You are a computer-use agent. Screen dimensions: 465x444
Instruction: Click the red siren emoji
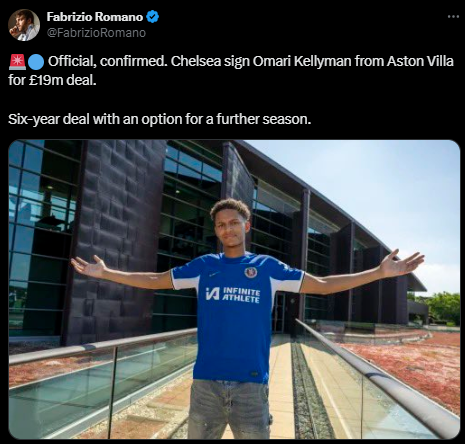click(17, 62)
